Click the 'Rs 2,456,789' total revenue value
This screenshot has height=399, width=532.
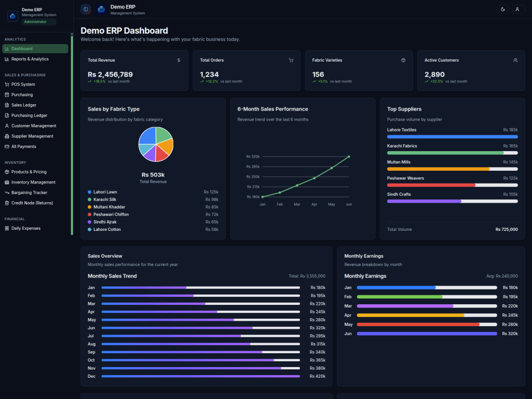click(110, 74)
